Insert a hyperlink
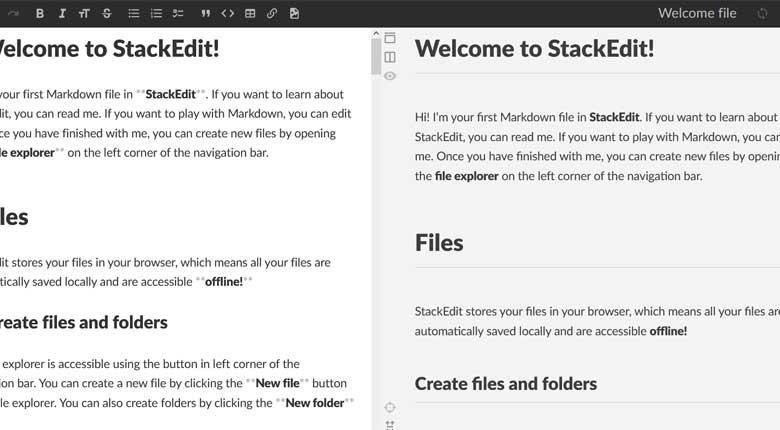This screenshot has height=430, width=780. 272,13
